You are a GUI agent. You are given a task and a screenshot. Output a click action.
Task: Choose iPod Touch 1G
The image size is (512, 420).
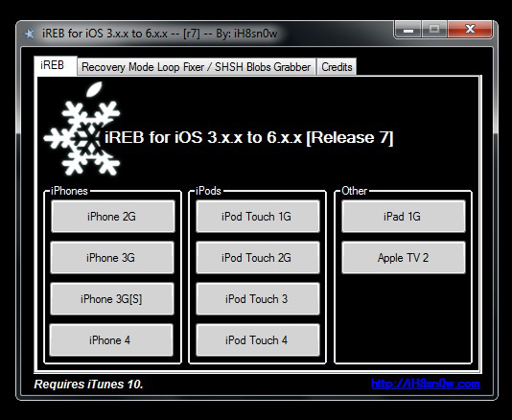coord(258,216)
